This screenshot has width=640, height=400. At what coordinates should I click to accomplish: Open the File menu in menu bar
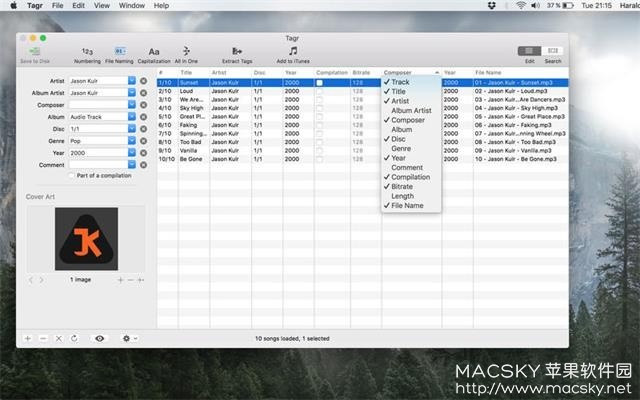pyautogui.click(x=58, y=5)
